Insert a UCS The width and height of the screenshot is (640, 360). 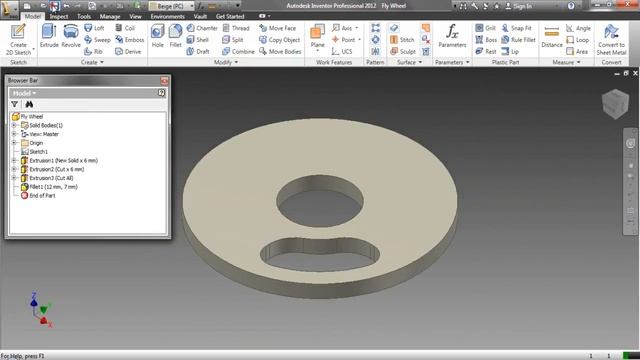pos(342,52)
